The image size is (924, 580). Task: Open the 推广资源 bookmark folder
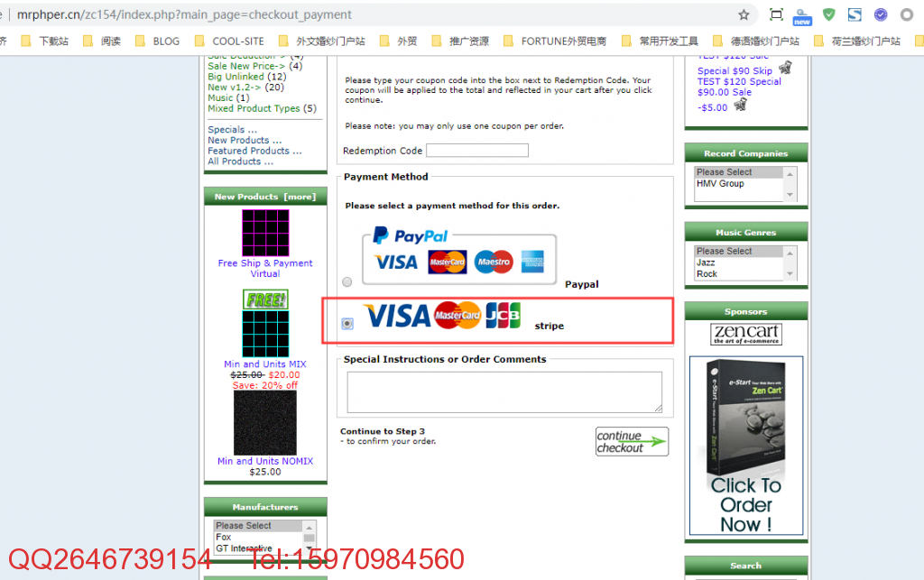pyautogui.click(x=460, y=41)
